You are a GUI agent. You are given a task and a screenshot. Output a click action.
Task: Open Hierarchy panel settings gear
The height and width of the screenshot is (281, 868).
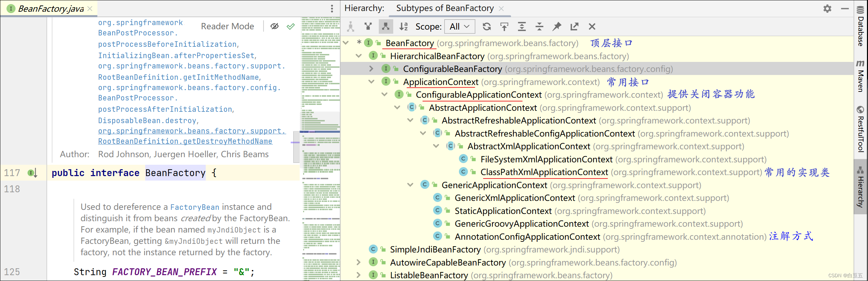827,9
